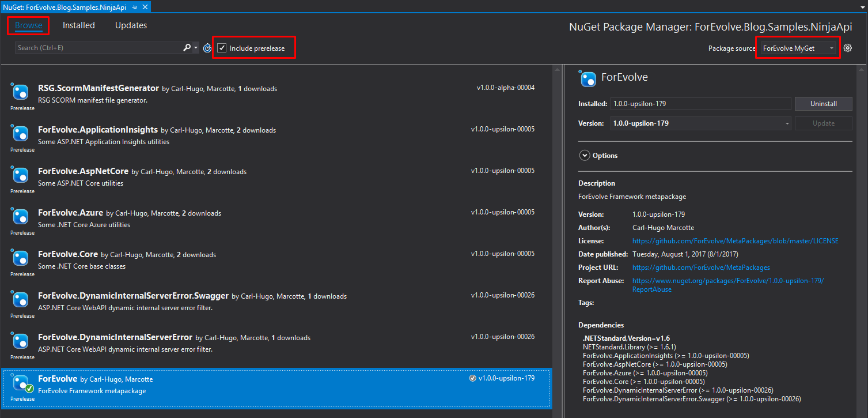The height and width of the screenshot is (418, 868).
Task: Open the search options dropdown arrow
Action: (196, 48)
